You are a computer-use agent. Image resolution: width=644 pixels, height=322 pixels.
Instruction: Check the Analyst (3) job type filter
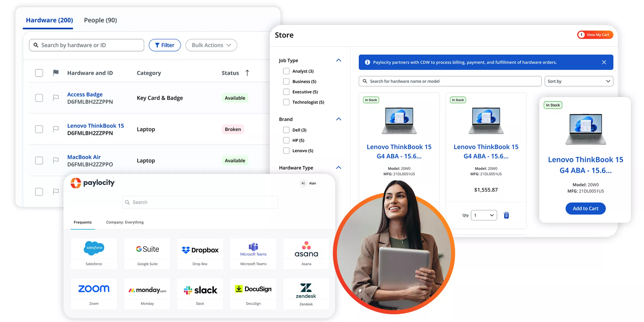[286, 71]
